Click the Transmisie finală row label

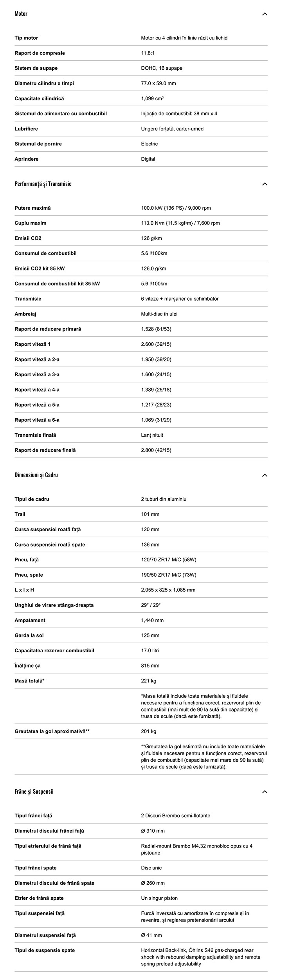(x=35, y=435)
